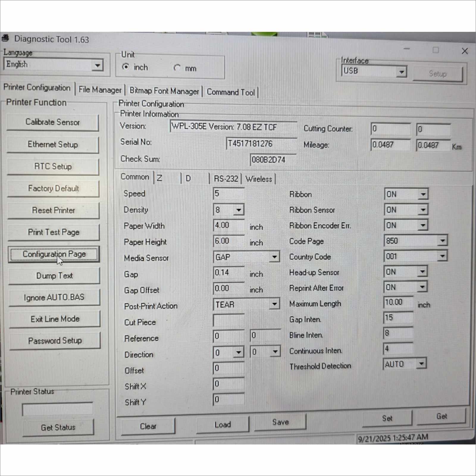The image size is (476, 476).
Task: Switch to the File Manager tab
Action: click(100, 90)
